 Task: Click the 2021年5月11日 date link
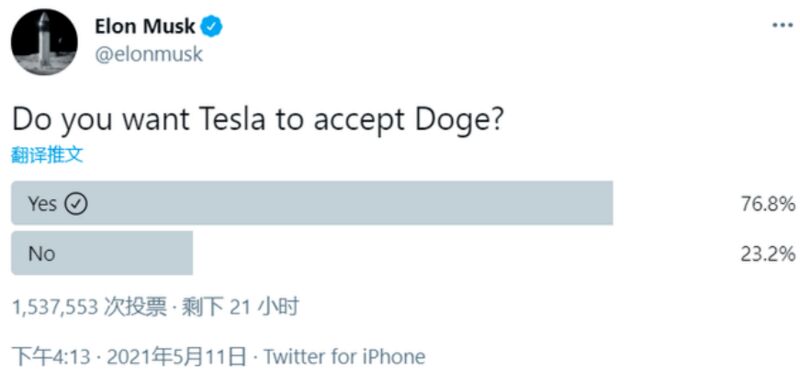[x=176, y=357]
